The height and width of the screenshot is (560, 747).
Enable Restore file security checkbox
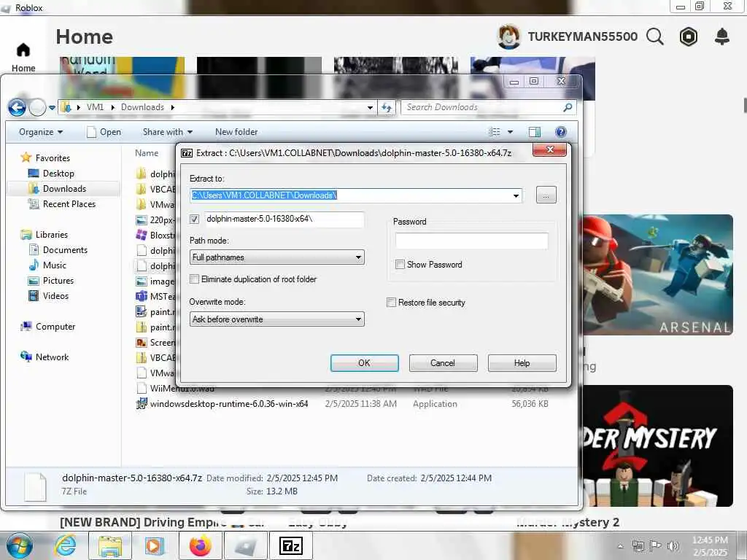[x=392, y=303]
